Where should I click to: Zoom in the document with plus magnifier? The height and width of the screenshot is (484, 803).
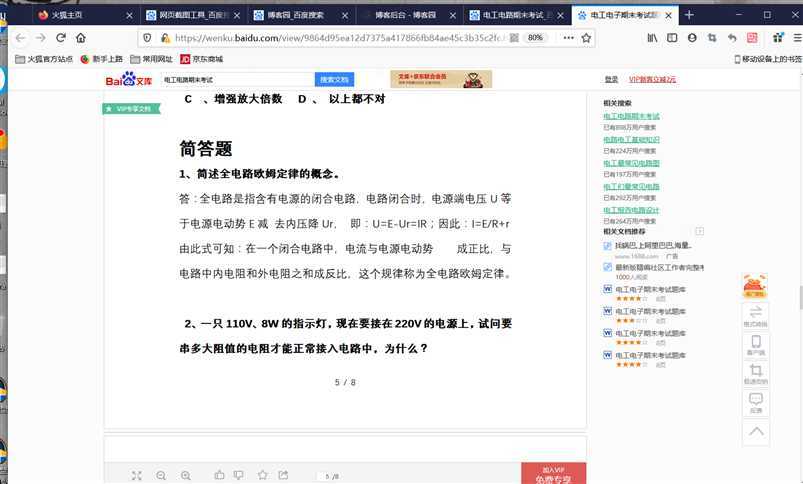pos(185,475)
